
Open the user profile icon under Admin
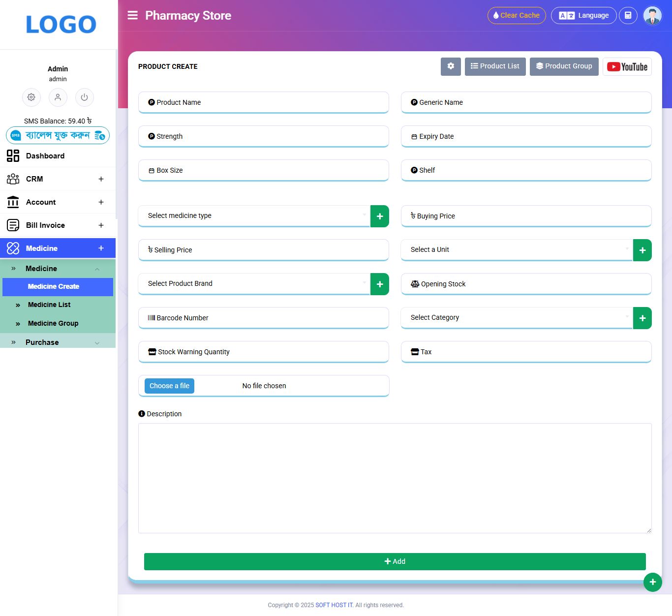click(58, 97)
